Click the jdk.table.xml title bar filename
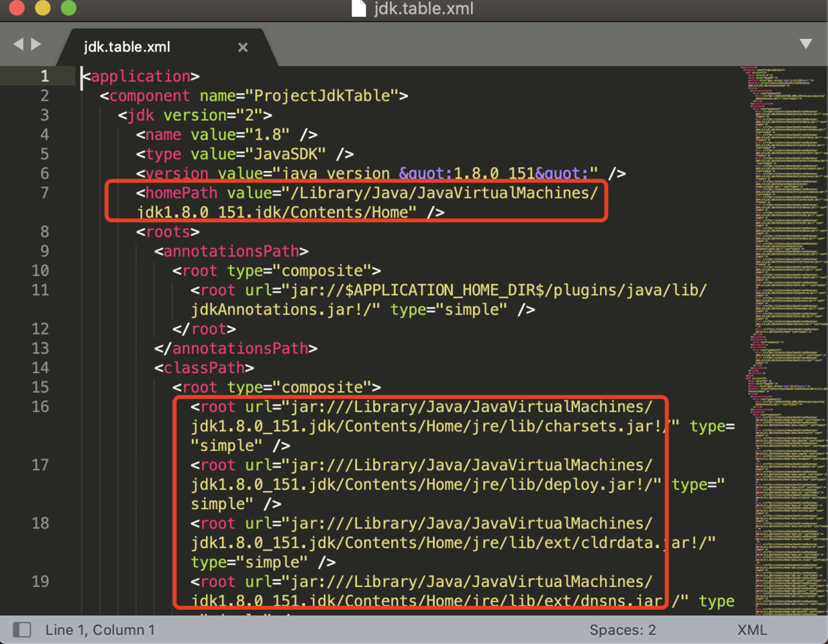 click(423, 9)
